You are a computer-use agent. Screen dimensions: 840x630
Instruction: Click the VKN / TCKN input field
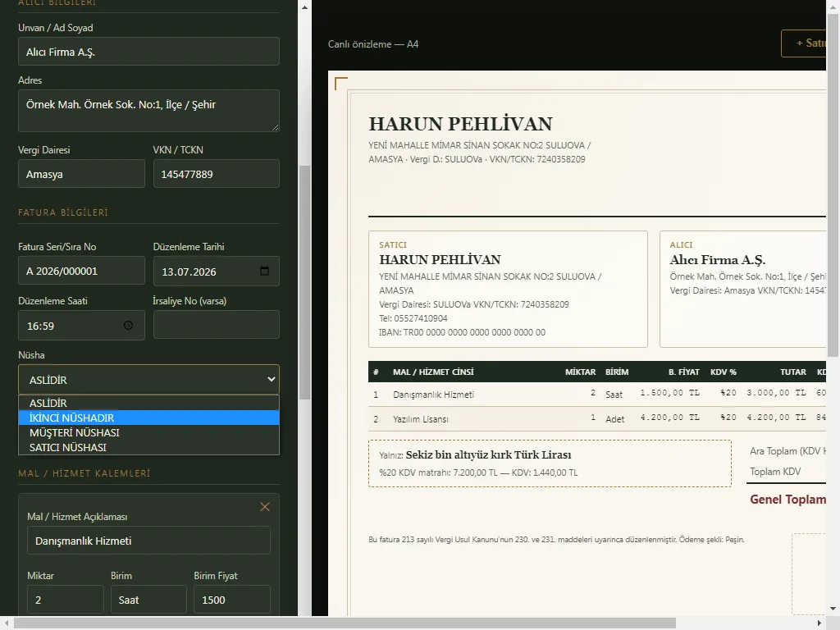[217, 174]
